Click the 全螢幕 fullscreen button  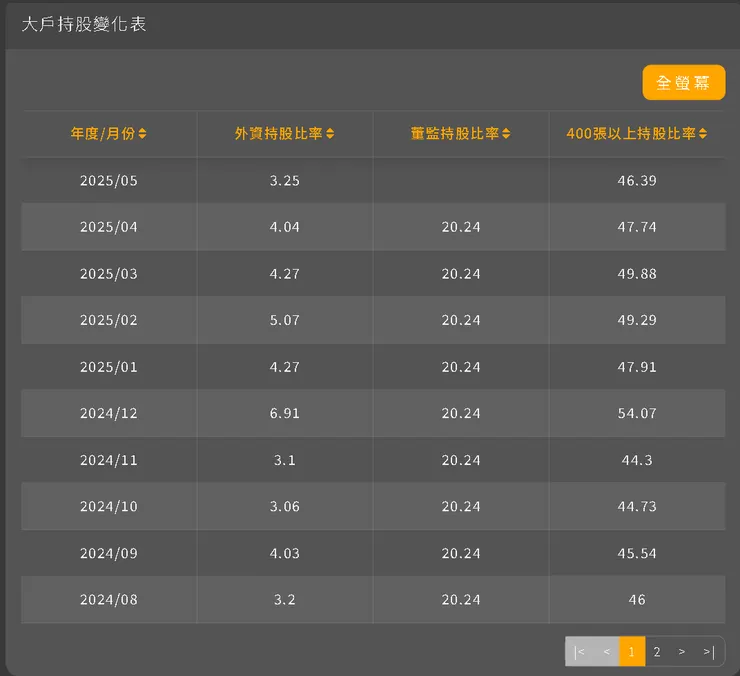point(683,83)
